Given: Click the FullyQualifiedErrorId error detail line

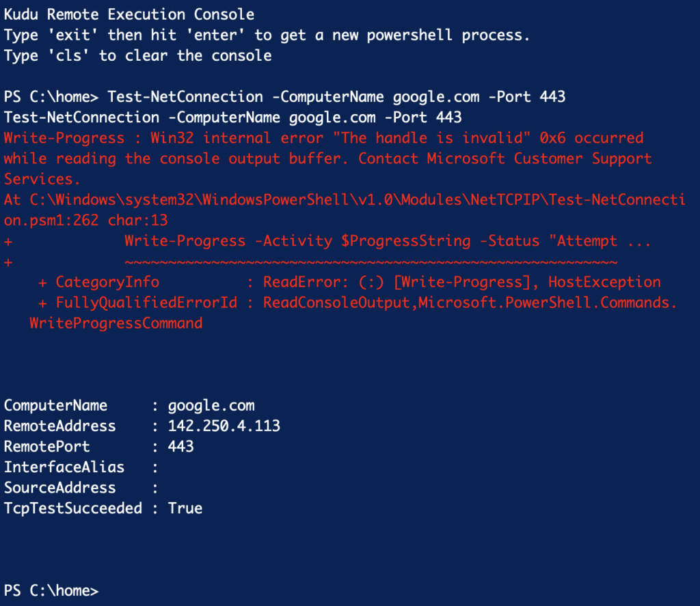Looking at the screenshot, I should [x=355, y=303].
